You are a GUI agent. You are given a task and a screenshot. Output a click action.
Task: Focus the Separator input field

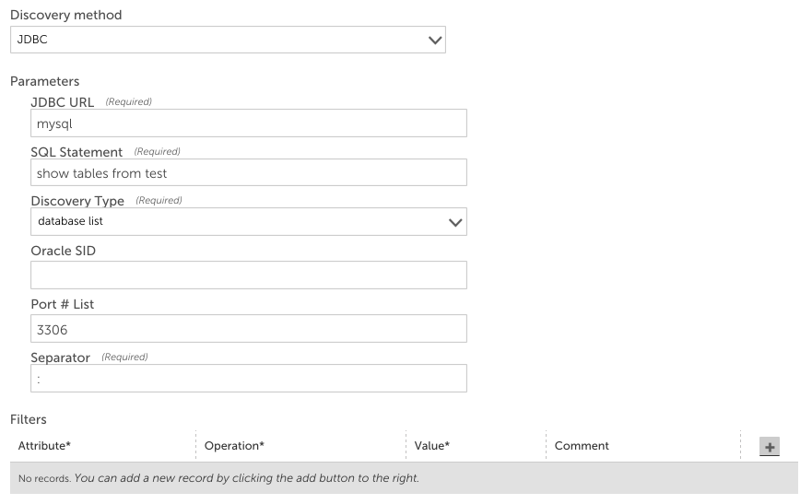pyautogui.click(x=248, y=378)
